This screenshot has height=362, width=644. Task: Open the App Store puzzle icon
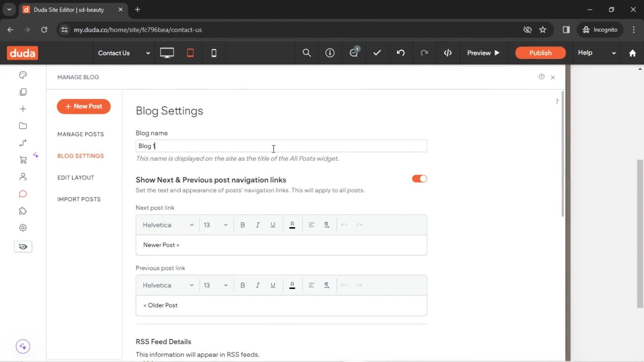[23, 211]
